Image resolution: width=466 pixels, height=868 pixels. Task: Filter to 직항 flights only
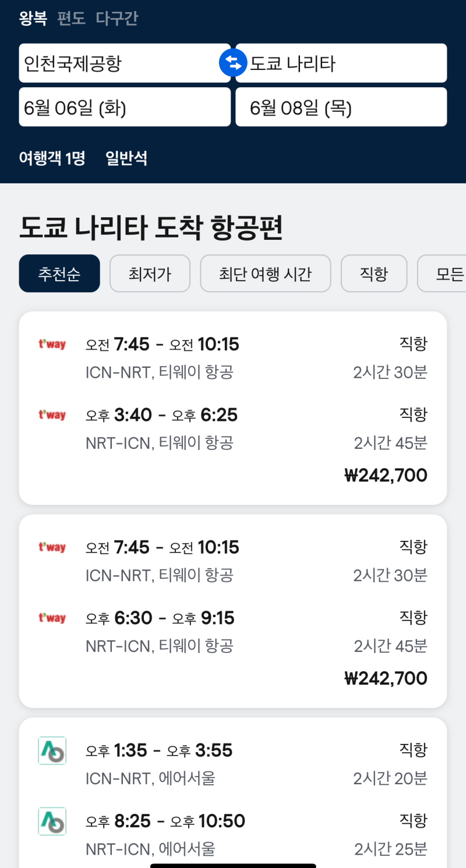(x=374, y=274)
